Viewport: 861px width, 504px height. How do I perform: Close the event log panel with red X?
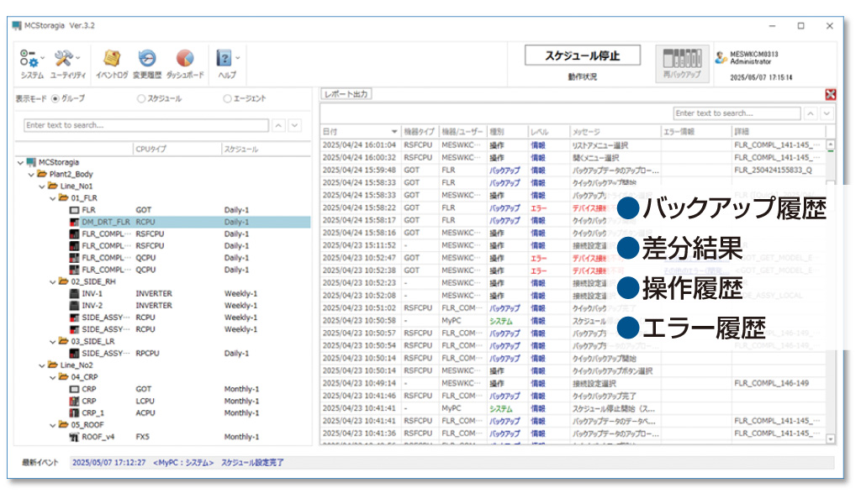pos(831,95)
